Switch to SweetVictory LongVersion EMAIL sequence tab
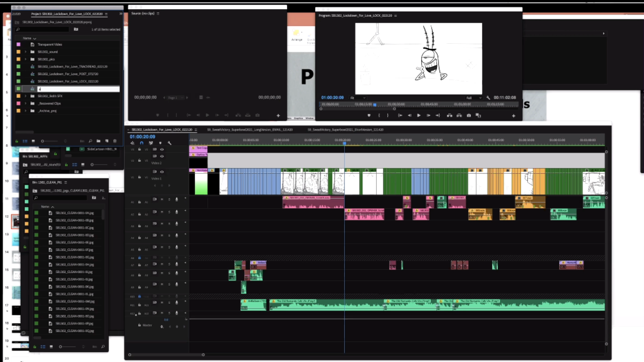Image resolution: width=644 pixels, height=362 pixels. [x=250, y=130]
